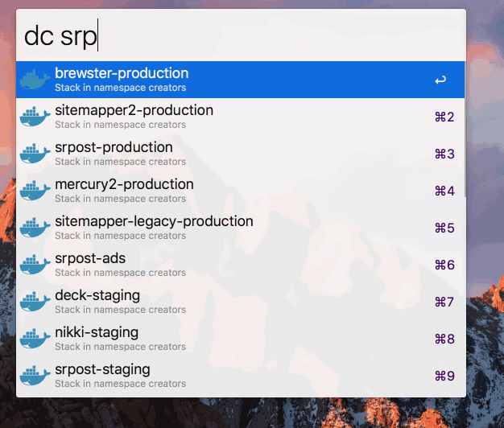Select nikki-staging in the result list
Image resolution: width=504 pixels, height=428 pixels.
pyautogui.click(x=97, y=332)
